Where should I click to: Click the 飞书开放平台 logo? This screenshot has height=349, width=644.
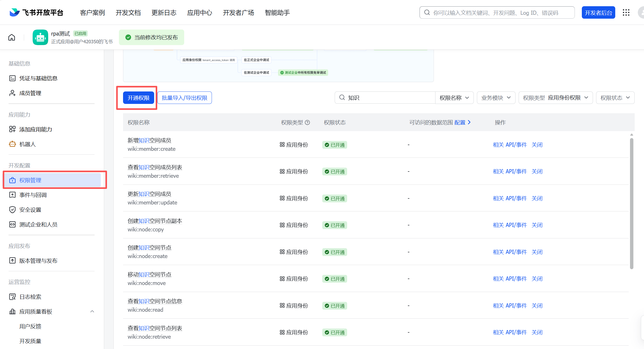37,12
